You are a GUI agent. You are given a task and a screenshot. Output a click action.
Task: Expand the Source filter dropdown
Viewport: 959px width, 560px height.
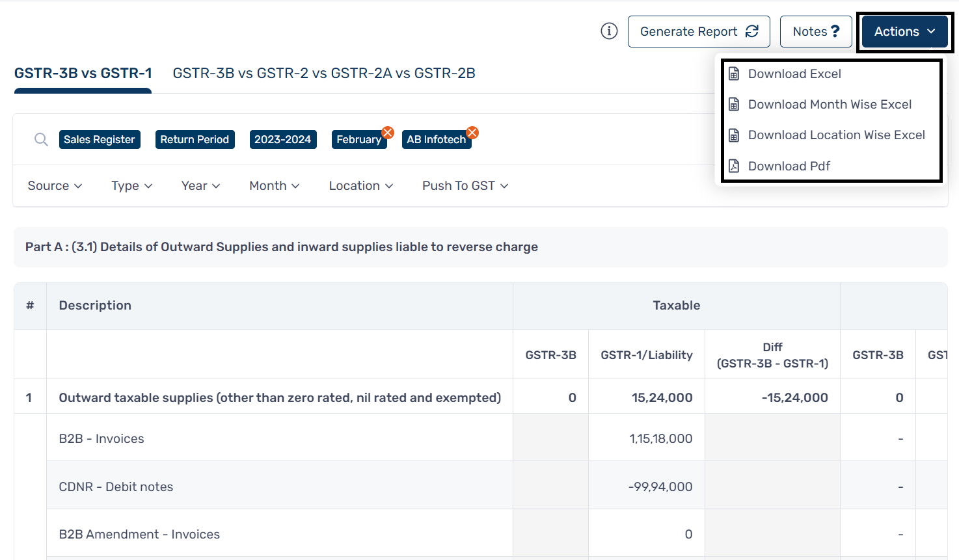pyautogui.click(x=55, y=186)
